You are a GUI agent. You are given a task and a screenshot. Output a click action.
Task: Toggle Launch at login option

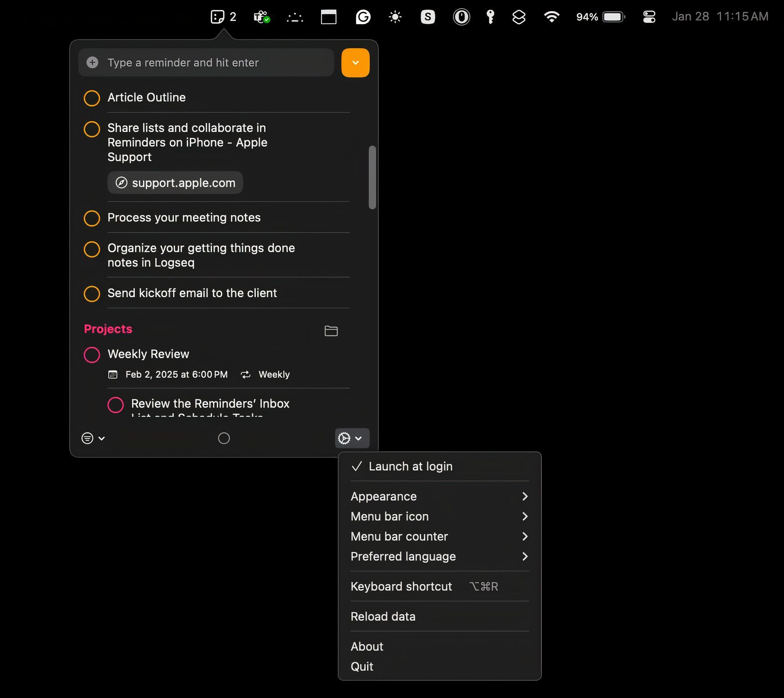440,466
